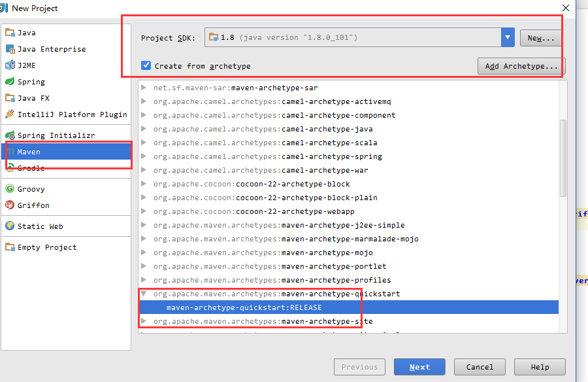588x382 pixels.
Task: Select Java Enterprise project type
Action: coord(66,49)
